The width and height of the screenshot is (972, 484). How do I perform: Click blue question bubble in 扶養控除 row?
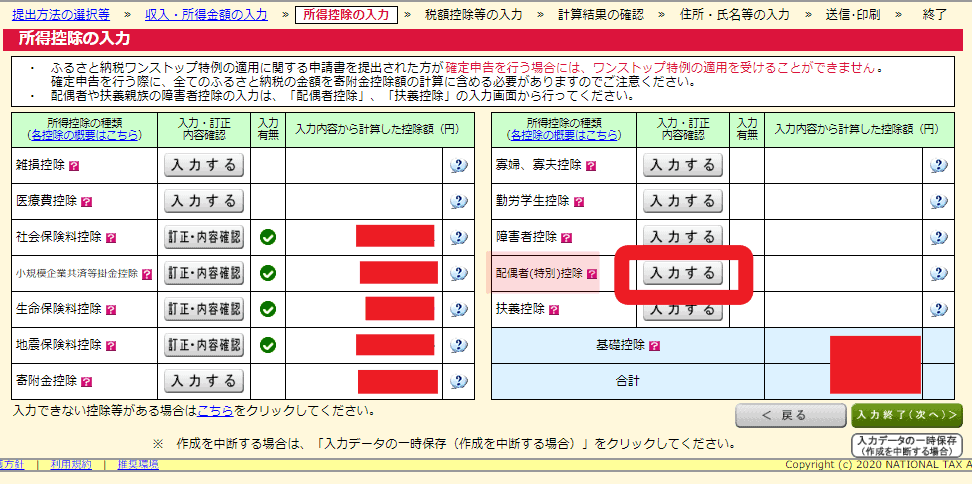tap(939, 309)
